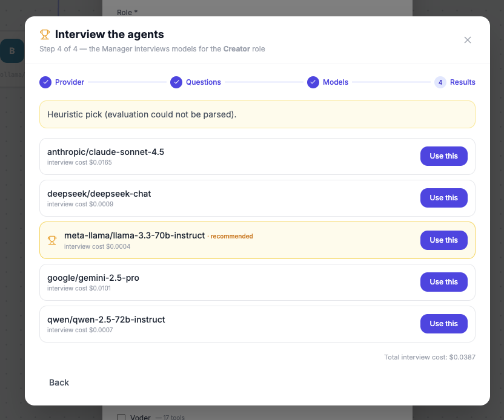Toggle the Voder checkbox behind the dialog
The height and width of the screenshot is (420, 504).
click(x=121, y=417)
